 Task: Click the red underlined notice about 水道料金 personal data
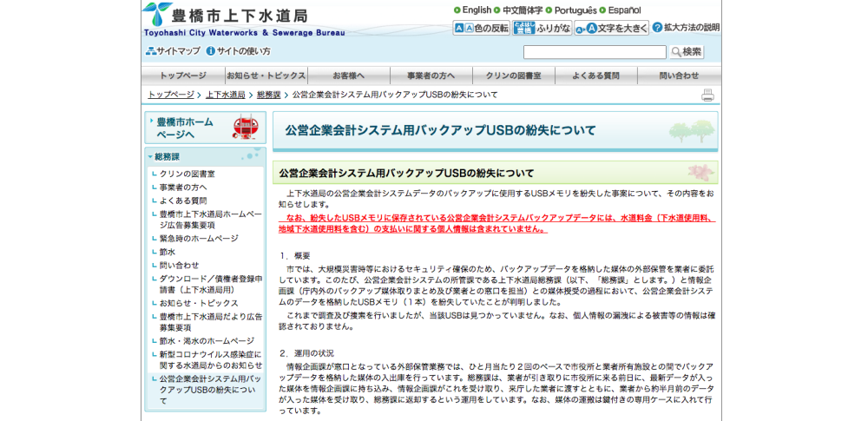click(497, 223)
